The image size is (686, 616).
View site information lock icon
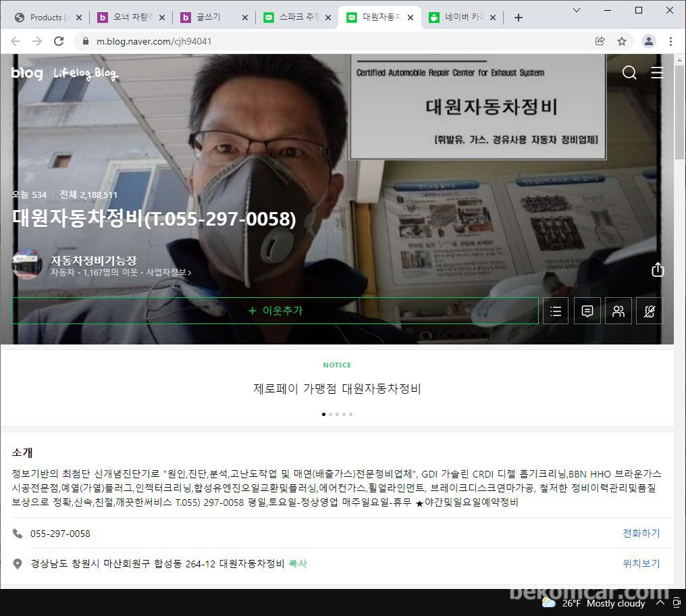pos(86,41)
